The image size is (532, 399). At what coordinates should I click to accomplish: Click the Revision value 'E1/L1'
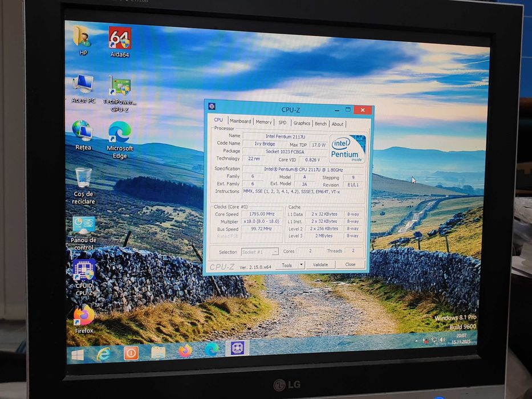353,185
